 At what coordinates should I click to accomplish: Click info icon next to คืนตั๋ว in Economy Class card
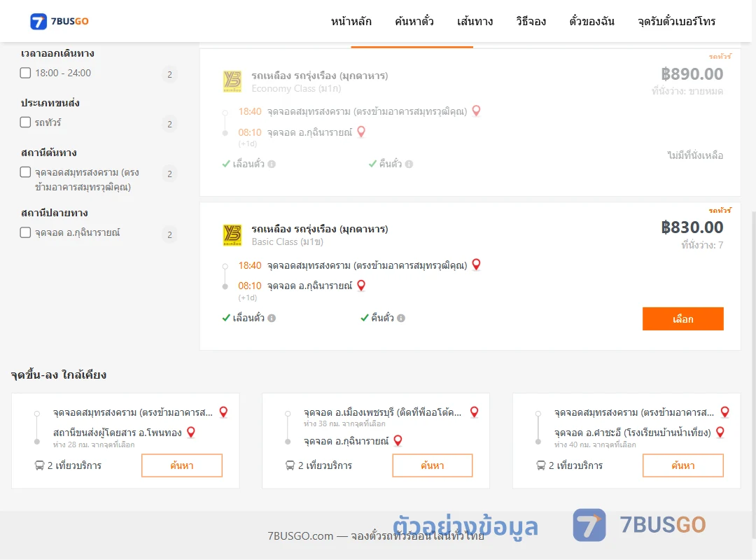pos(409,164)
